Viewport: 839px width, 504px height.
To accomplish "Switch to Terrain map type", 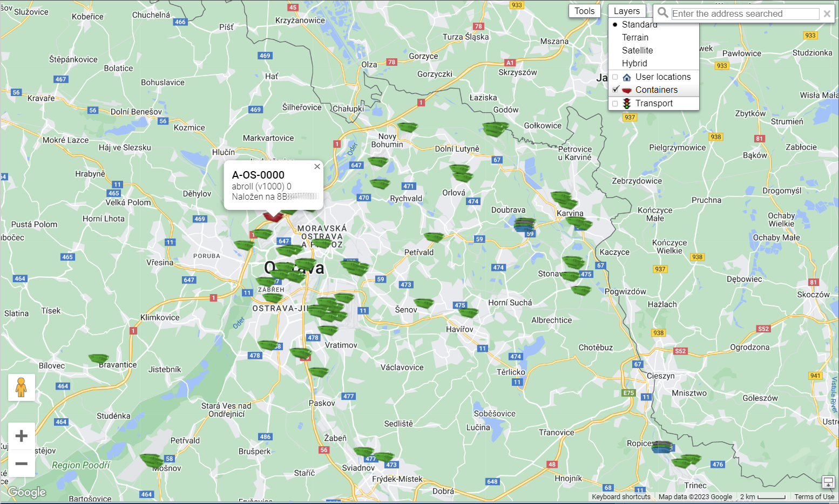I will pos(635,38).
